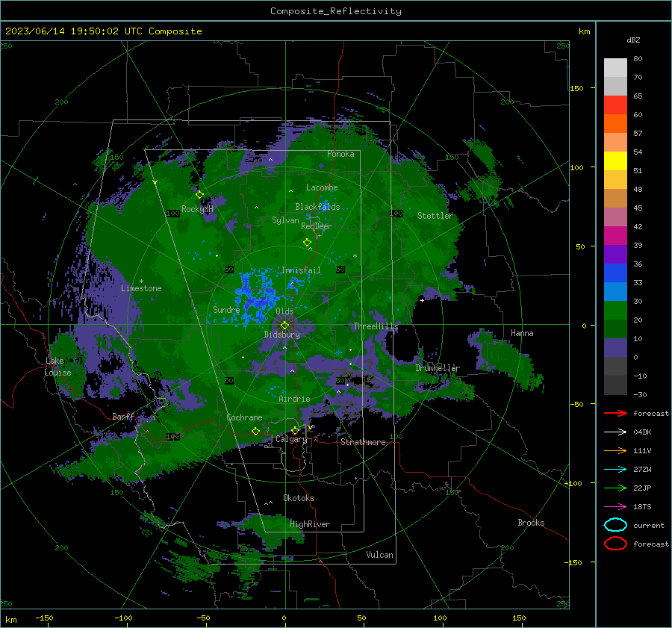Select the red 60–65 dBZ legend swatch

[x=615, y=105]
